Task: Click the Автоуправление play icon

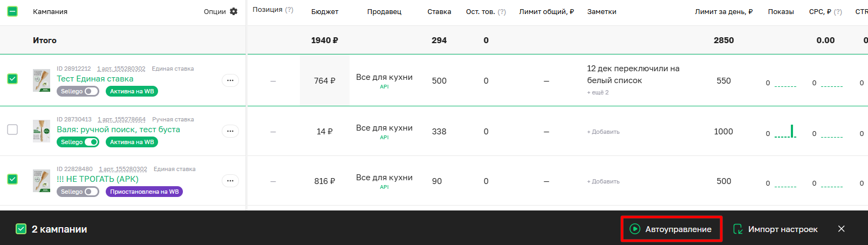Action: point(635,229)
